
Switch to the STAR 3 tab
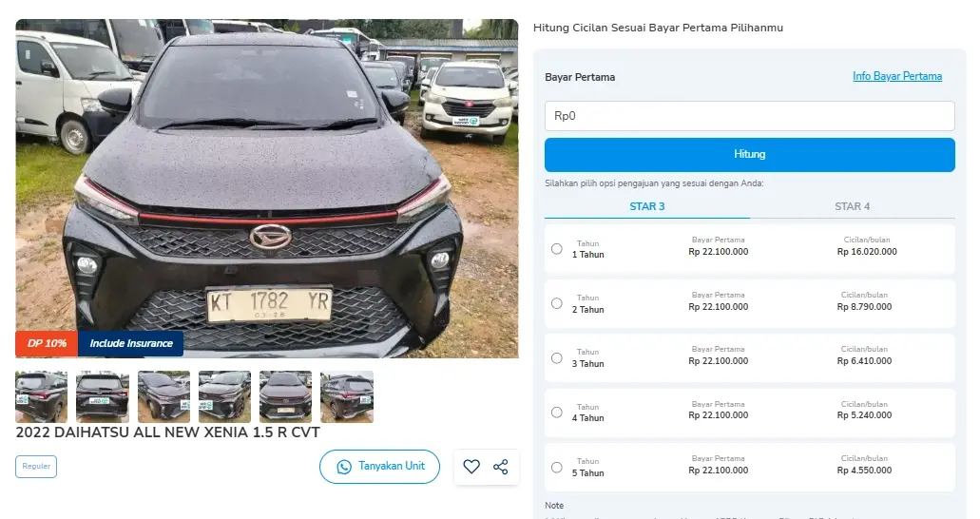pos(647,206)
